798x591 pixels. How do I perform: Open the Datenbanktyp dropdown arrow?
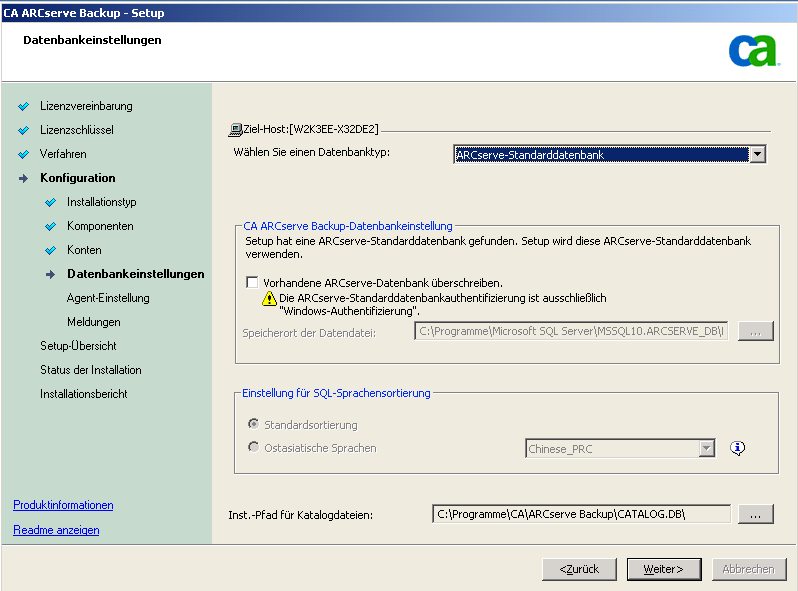click(x=757, y=154)
